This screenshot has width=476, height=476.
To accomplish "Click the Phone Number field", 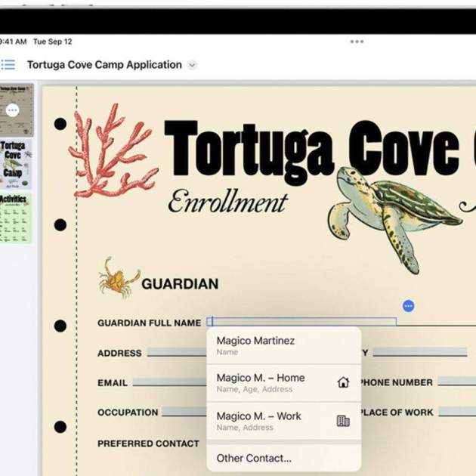I will (456, 382).
